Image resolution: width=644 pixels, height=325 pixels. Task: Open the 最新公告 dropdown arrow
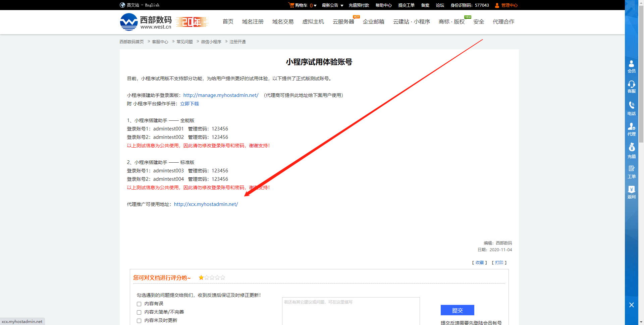tap(342, 5)
